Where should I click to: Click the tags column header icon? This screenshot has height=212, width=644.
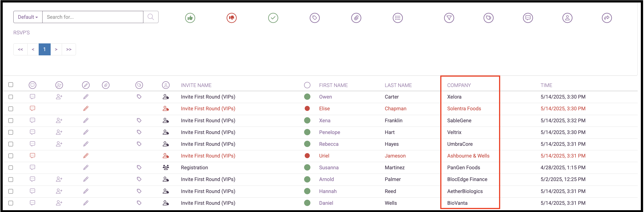click(x=139, y=85)
